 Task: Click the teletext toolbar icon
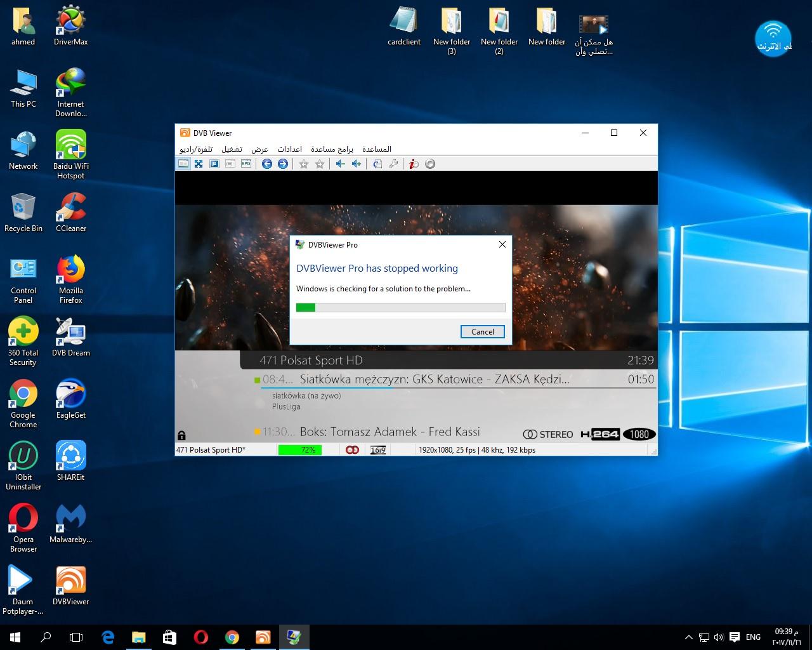(214, 164)
